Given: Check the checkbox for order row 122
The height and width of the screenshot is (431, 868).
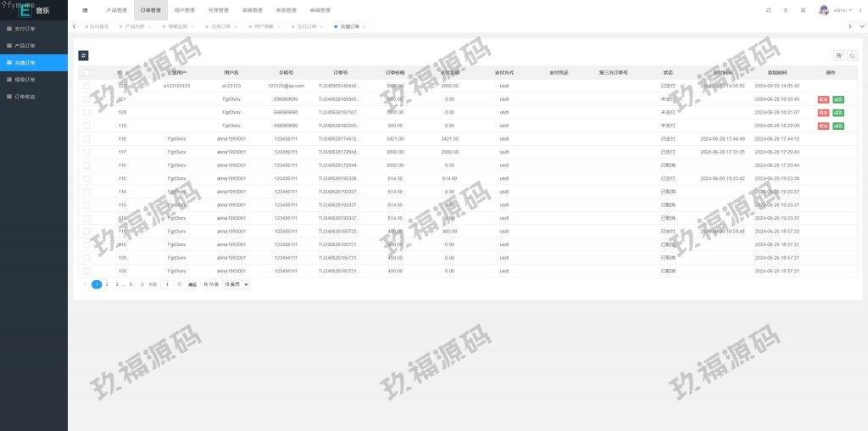Looking at the screenshot, I should pos(86,86).
